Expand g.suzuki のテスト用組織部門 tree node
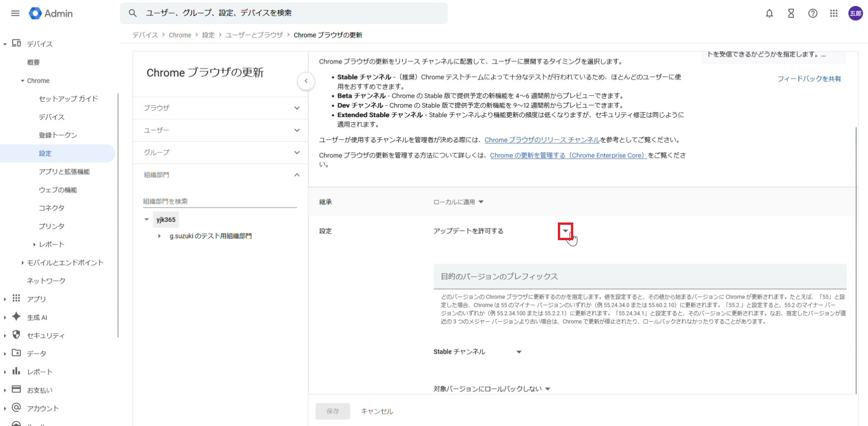The width and height of the screenshot is (868, 426). point(159,236)
